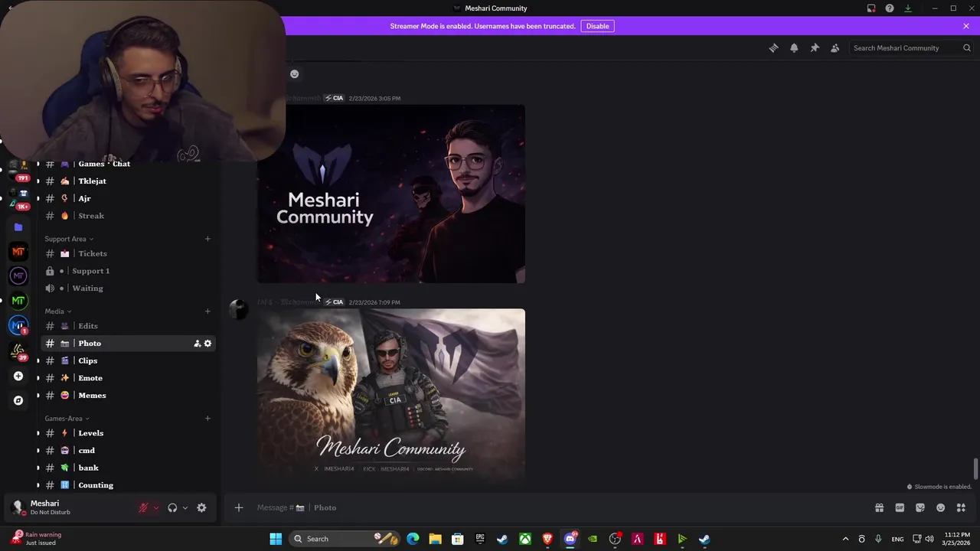Open Discover servers compass icon

point(18,400)
